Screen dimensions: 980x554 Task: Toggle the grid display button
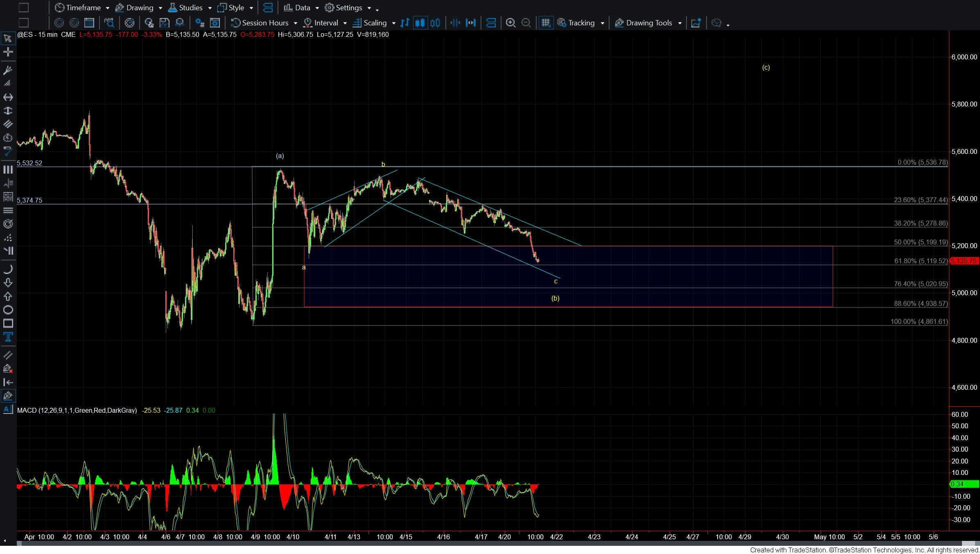point(546,23)
